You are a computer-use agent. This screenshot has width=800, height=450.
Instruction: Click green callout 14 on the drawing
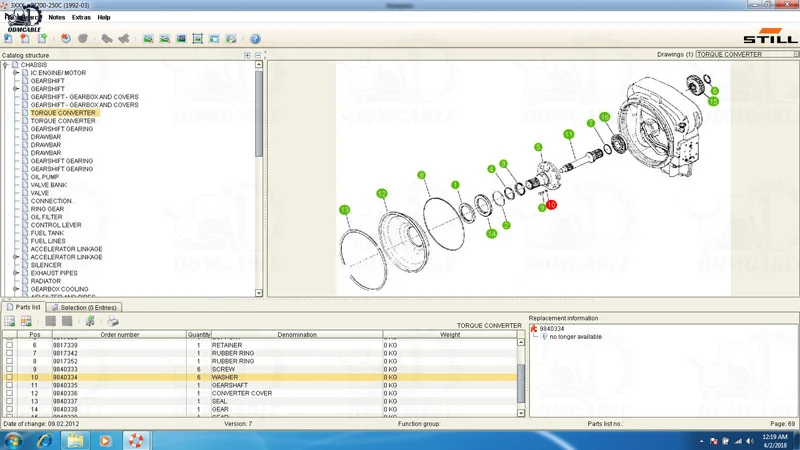click(x=491, y=234)
